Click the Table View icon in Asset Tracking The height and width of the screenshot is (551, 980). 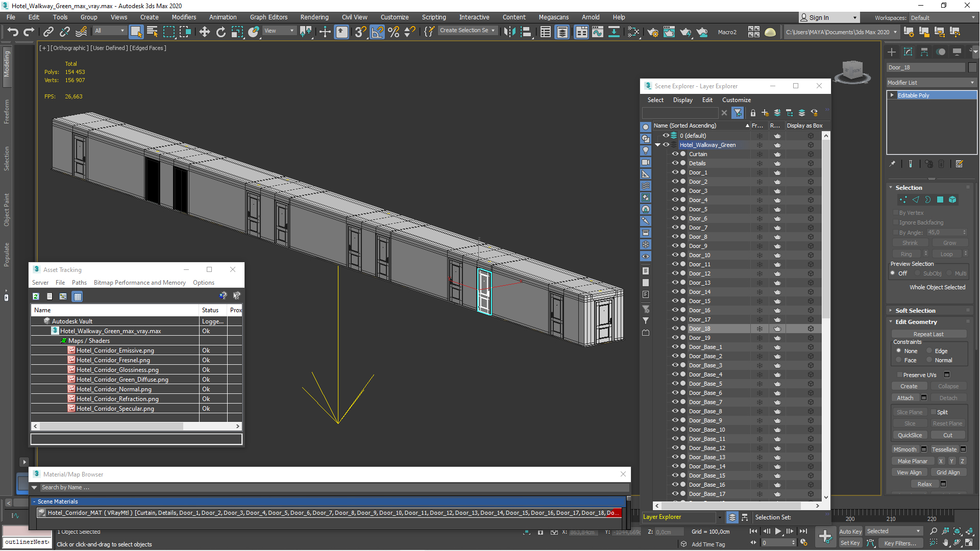pyautogui.click(x=77, y=296)
